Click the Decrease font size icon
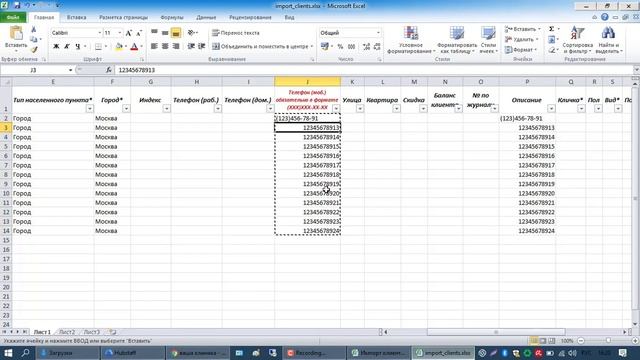640x360 pixels. 139,33
